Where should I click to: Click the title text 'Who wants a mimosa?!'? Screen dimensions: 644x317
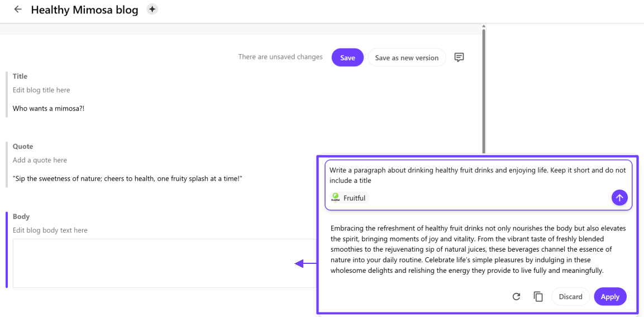click(x=49, y=108)
